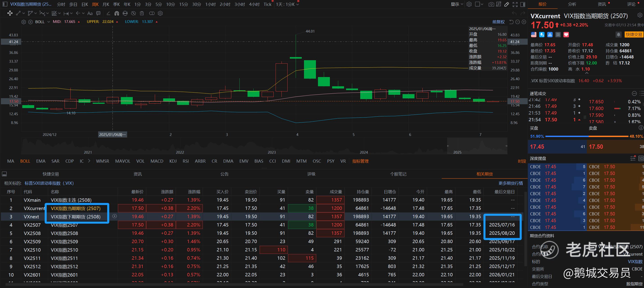Viewport: 644px width, 288px height.
Task: Expand more indicators chevron after IC
Action: click(x=89, y=161)
